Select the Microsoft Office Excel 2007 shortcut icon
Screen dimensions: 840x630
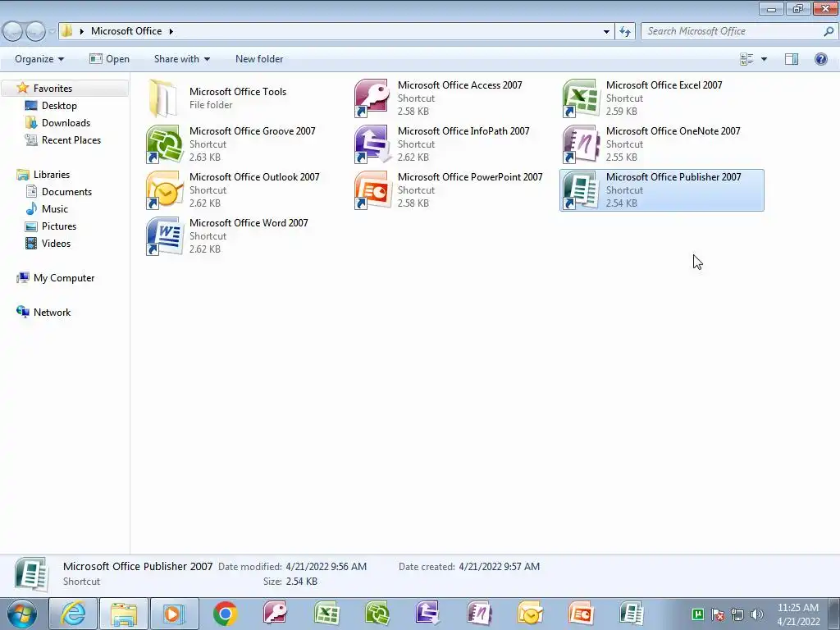coord(580,98)
